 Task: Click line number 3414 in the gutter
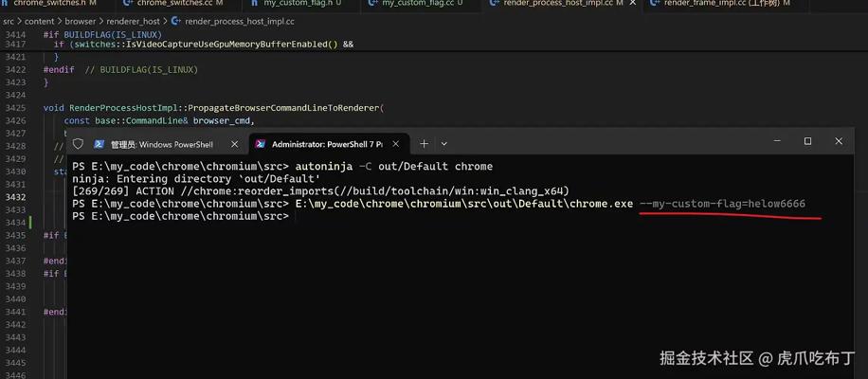point(15,35)
